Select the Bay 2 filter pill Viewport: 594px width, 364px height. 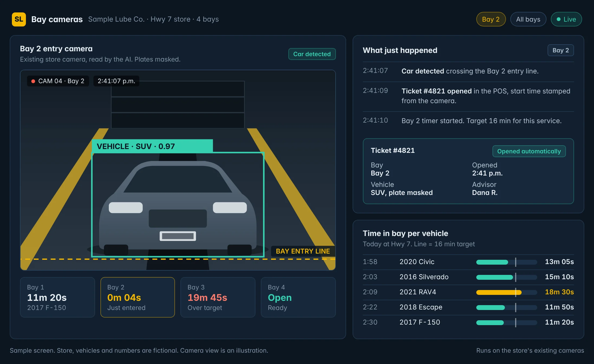click(x=491, y=19)
